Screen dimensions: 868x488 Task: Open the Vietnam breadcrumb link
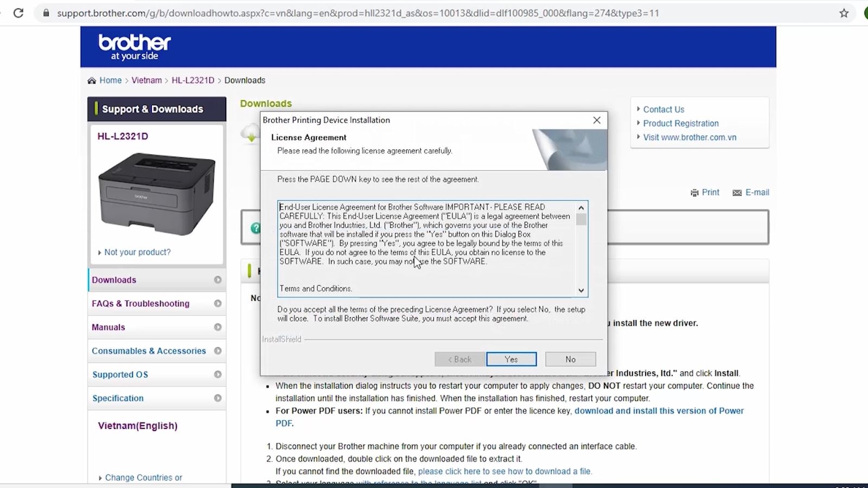click(146, 80)
